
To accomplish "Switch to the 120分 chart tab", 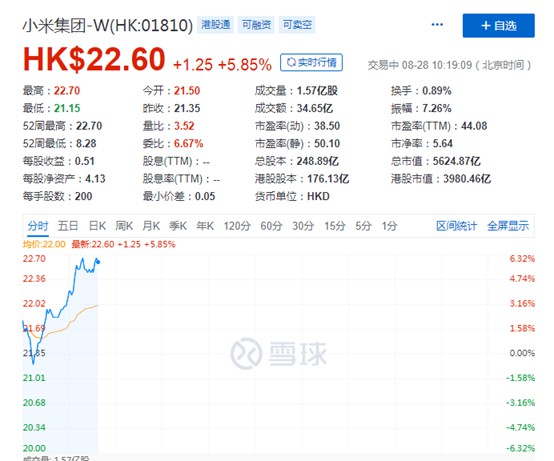I will pyautogui.click(x=237, y=226).
